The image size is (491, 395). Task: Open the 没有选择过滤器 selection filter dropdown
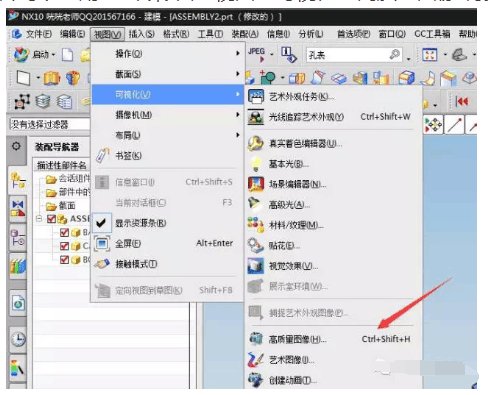click(49, 124)
